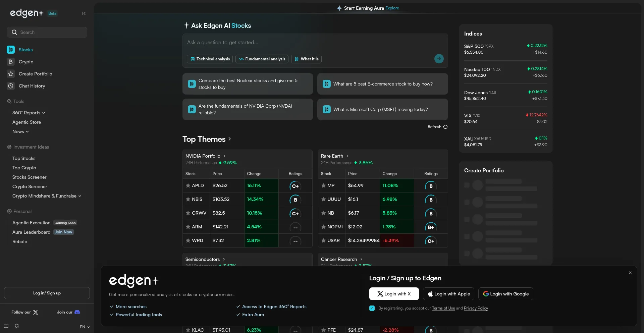
Task: Uncheck the Terms of Use agreement checkbox
Action: 372,308
